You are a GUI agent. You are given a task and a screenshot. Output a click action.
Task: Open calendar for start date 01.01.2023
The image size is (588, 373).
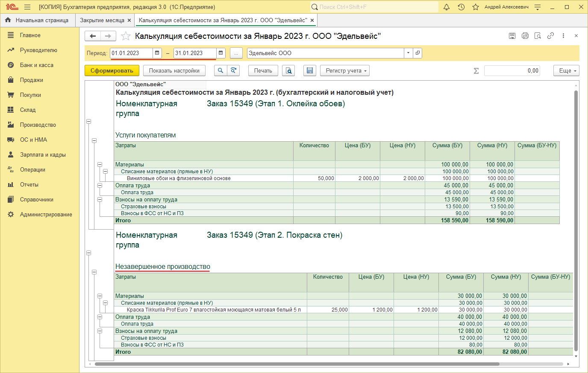tap(157, 53)
